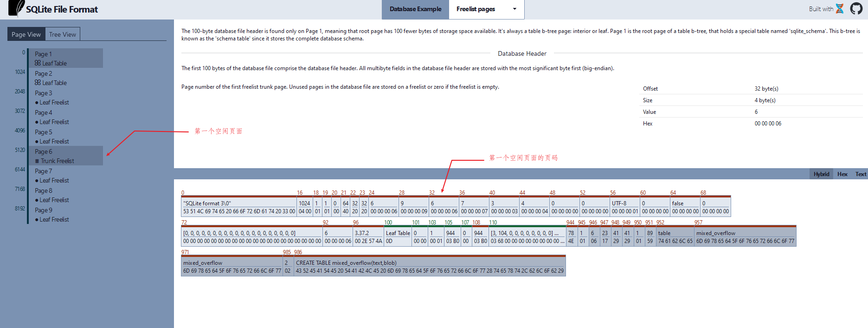This screenshot has height=328, width=868.
Task: Open the GitHub repository icon
Action: (x=856, y=9)
